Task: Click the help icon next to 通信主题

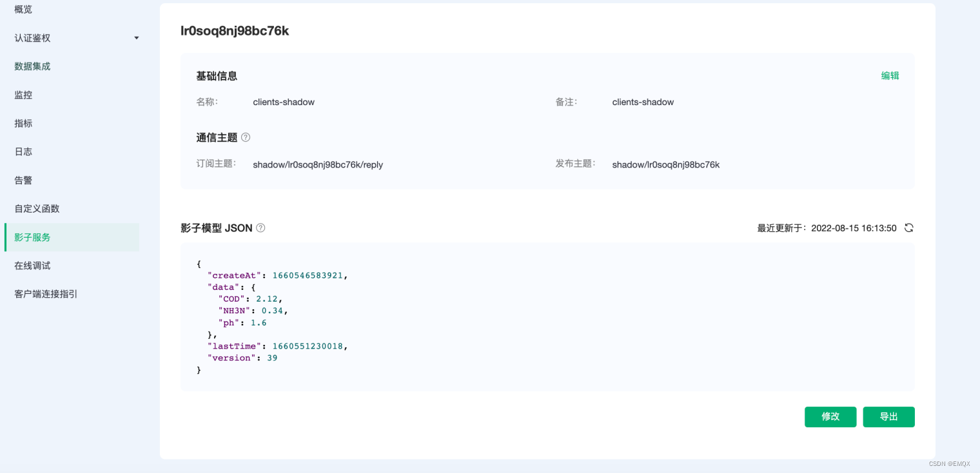Action: (246, 137)
